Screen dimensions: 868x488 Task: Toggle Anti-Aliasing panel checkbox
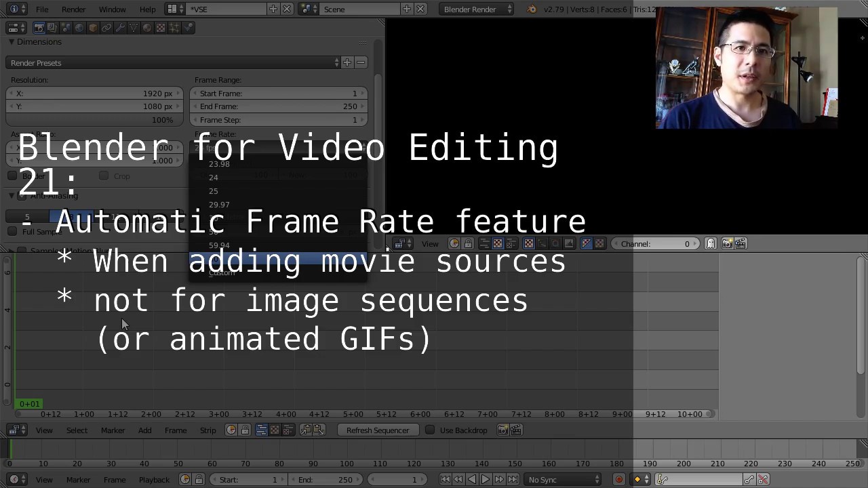(x=22, y=196)
